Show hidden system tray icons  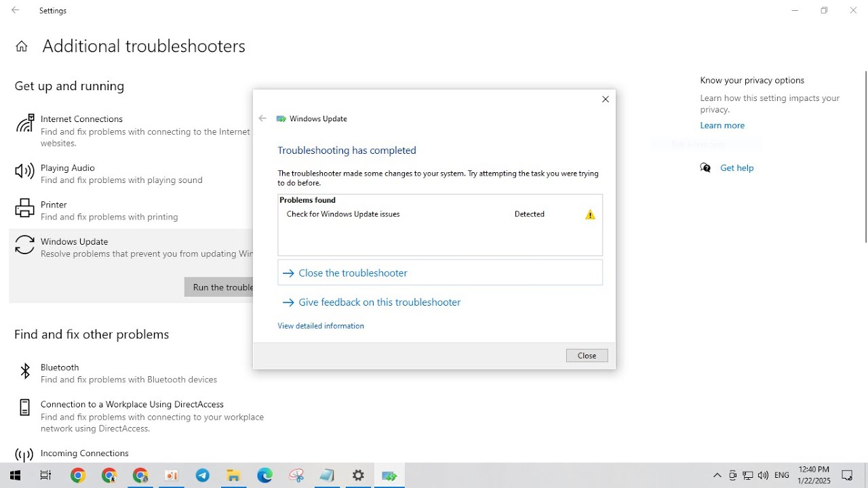[717, 476]
